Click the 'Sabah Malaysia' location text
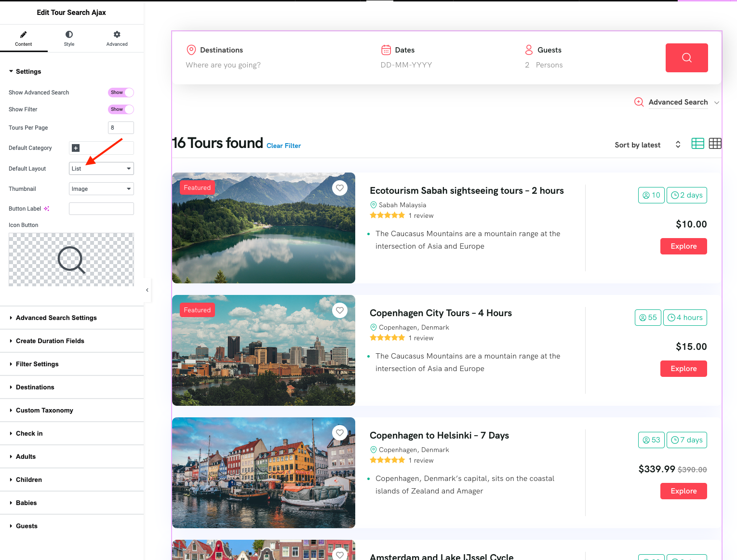Viewport: 737px width, 560px height. 402,205
